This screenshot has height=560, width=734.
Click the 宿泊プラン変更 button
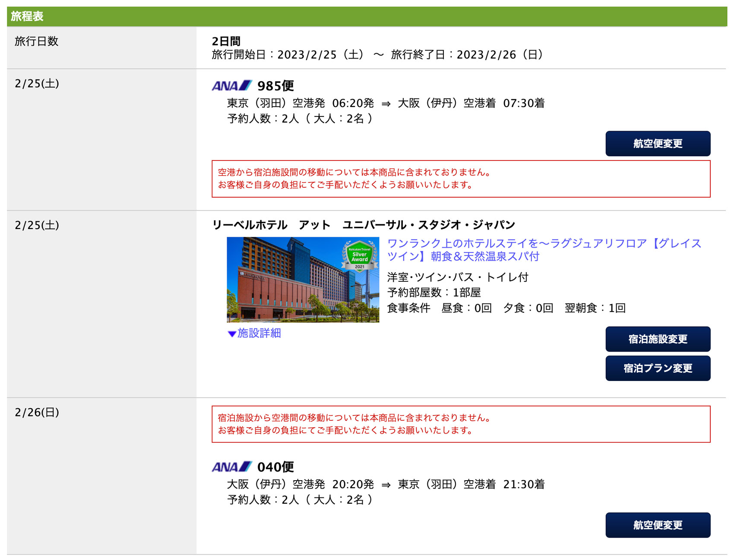(658, 368)
